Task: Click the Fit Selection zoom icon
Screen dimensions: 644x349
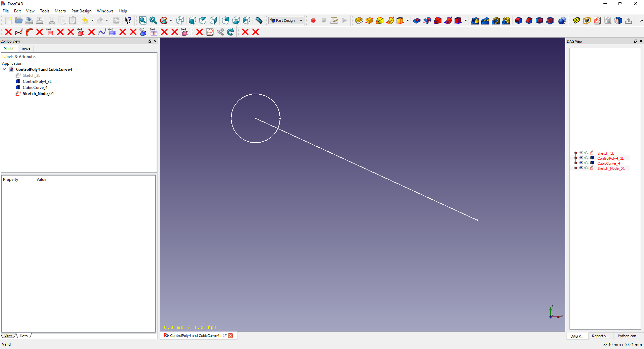Action: [x=153, y=20]
